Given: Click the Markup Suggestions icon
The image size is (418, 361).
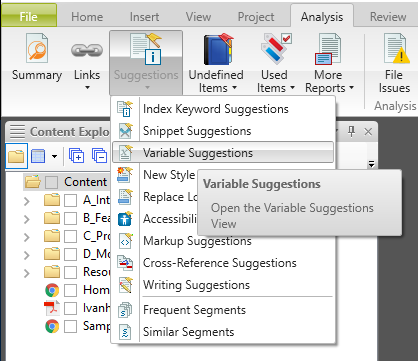Looking at the screenshot, I should (125, 241).
